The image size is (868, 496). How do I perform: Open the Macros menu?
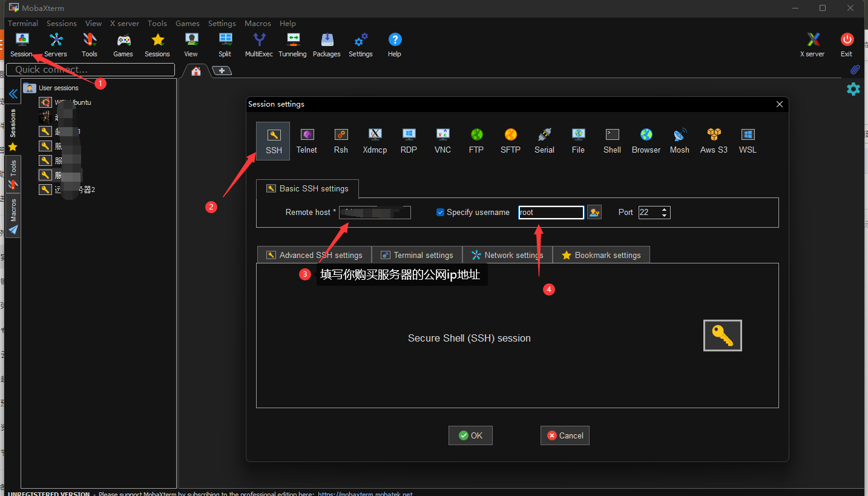coord(258,24)
